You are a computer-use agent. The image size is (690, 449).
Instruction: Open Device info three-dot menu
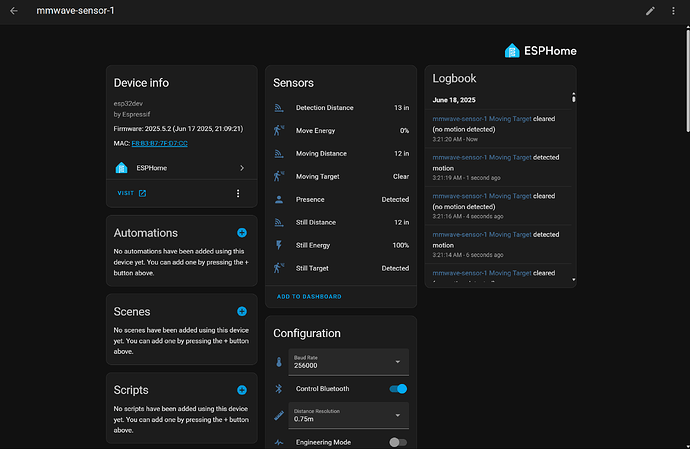pyautogui.click(x=238, y=193)
